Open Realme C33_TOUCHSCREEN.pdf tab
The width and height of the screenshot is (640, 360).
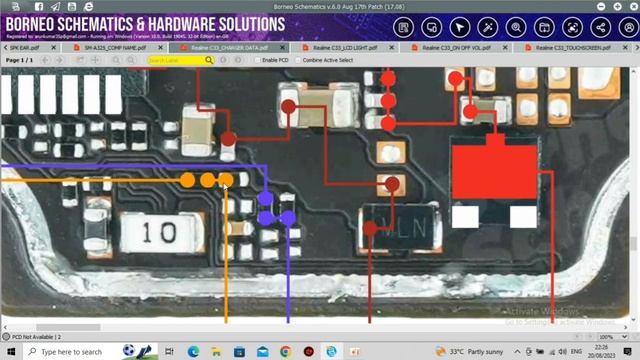click(573, 48)
